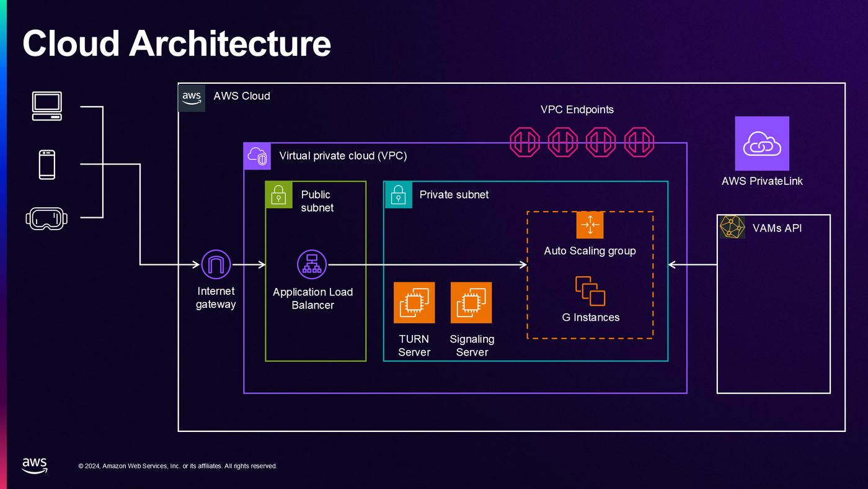Select the "TURN Server" caption

point(414,346)
